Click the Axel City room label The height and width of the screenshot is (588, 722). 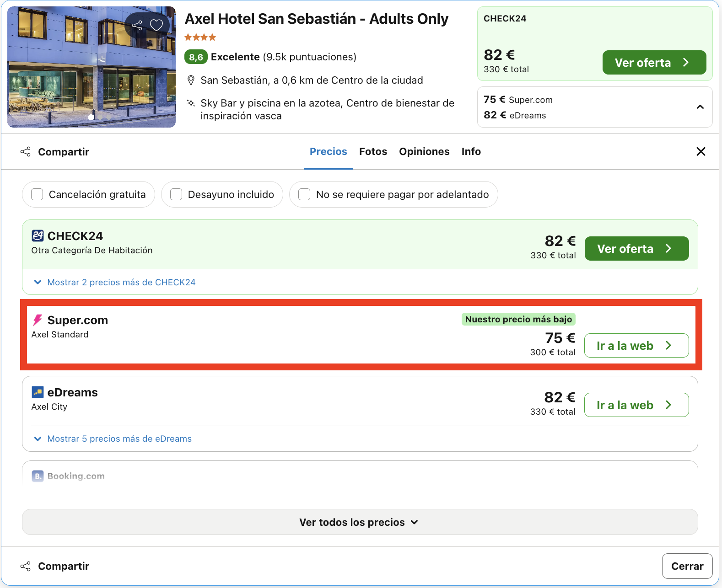coord(49,407)
